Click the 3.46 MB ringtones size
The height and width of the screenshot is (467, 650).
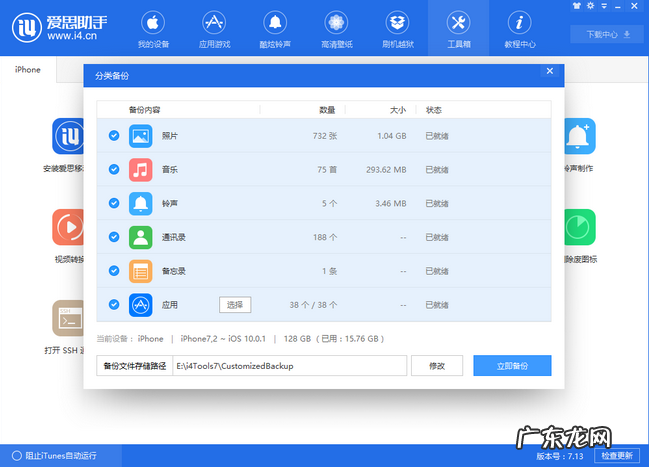391,203
